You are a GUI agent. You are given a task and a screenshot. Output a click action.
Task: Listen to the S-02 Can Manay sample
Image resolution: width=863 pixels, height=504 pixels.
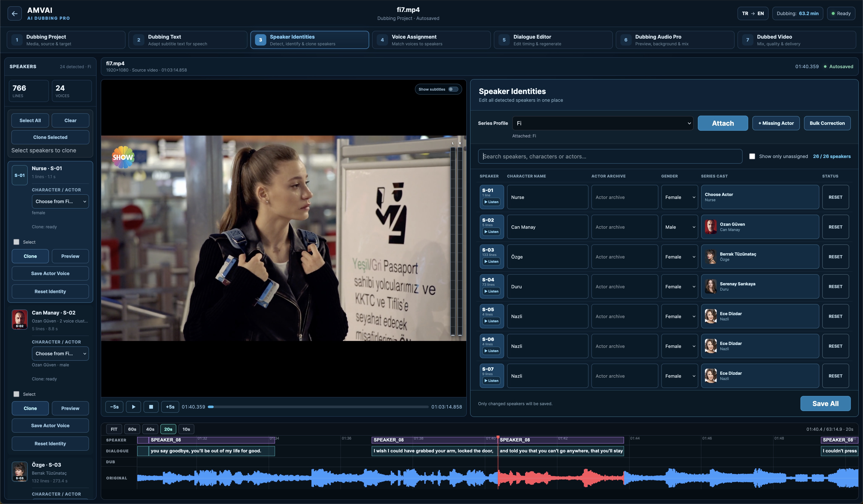(492, 232)
